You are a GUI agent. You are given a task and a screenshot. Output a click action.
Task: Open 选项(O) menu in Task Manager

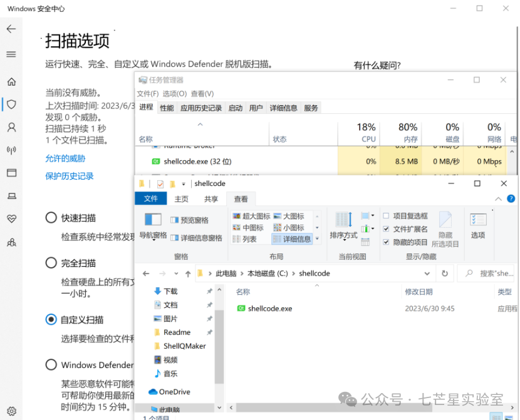point(175,94)
